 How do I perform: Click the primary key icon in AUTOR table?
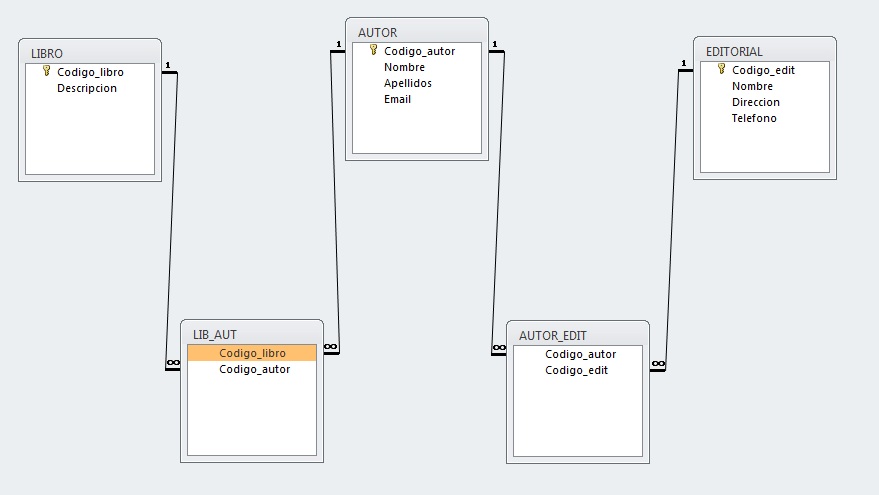(373, 50)
